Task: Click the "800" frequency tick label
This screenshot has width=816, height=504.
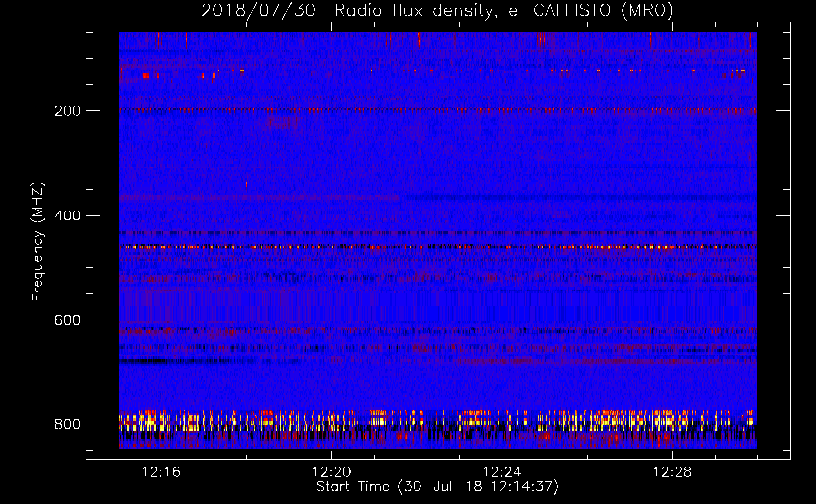Action: coord(67,425)
